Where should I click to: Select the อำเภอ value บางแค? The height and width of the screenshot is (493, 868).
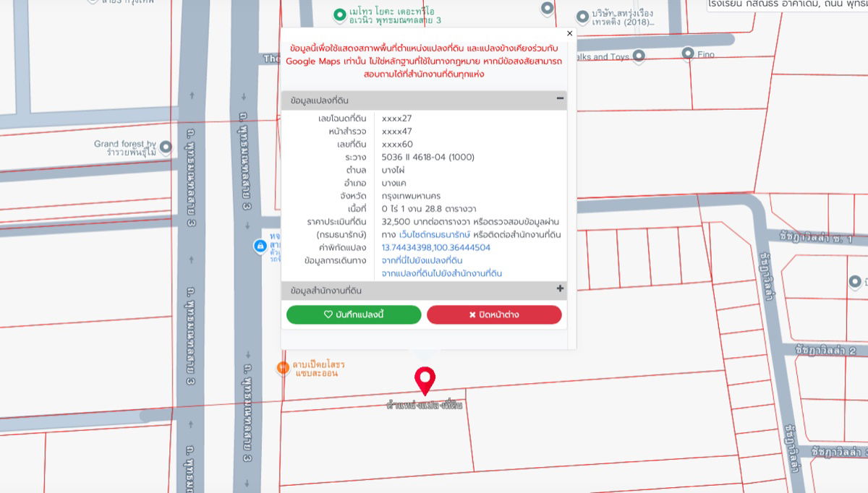click(393, 183)
